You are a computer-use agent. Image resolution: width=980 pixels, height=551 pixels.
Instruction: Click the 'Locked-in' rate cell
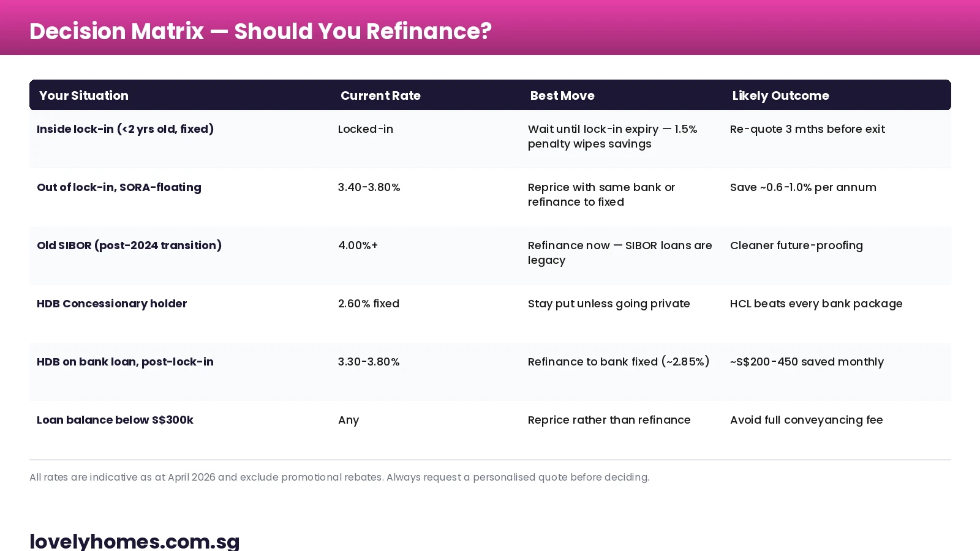(x=366, y=129)
